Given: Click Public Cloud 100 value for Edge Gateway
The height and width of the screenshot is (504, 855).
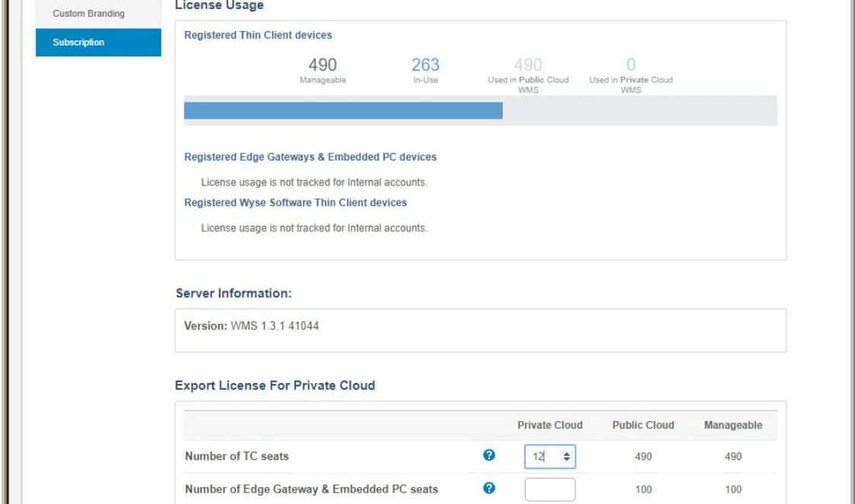Looking at the screenshot, I should (644, 490).
